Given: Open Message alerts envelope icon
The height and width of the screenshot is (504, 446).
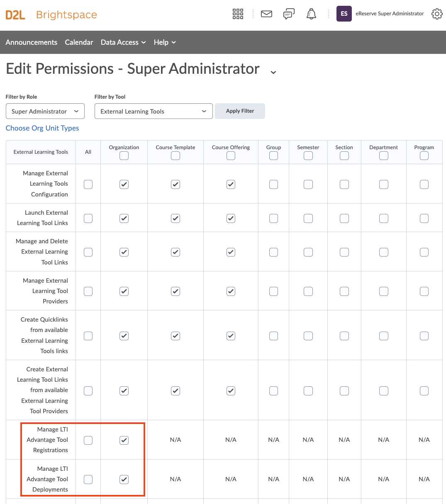Looking at the screenshot, I should click(266, 14).
